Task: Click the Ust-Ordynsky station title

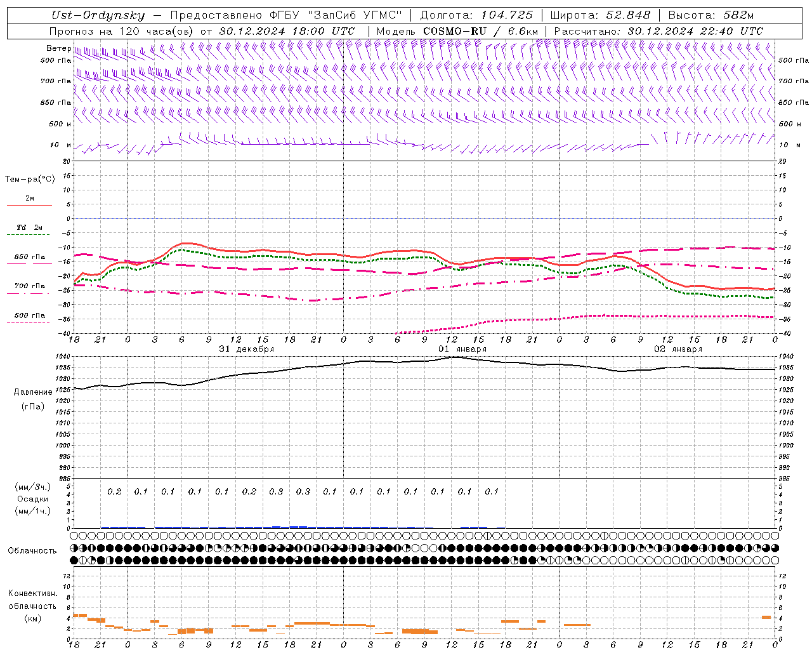Action: coord(98,15)
